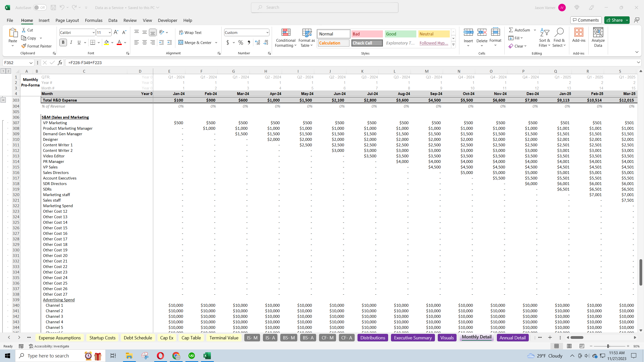Toggle bold formatting
644x362 pixels.
coord(63,42)
